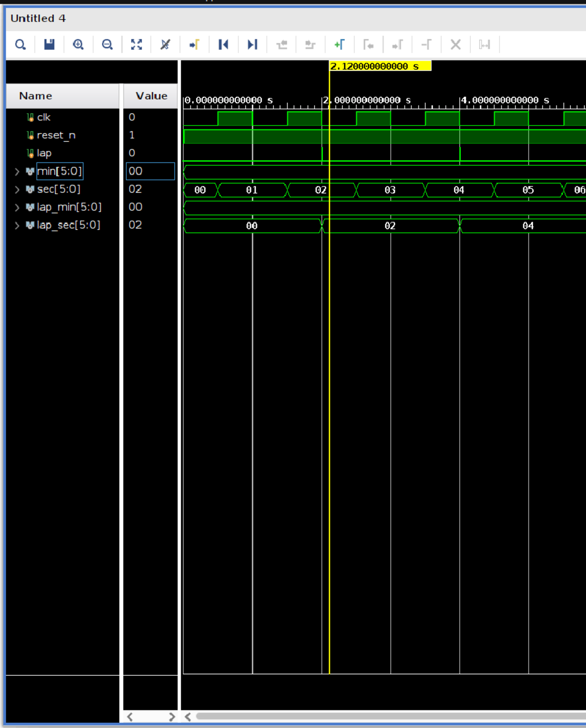This screenshot has width=586, height=728.
Task: Go to time 0 in the waveform
Action: [x=223, y=45]
